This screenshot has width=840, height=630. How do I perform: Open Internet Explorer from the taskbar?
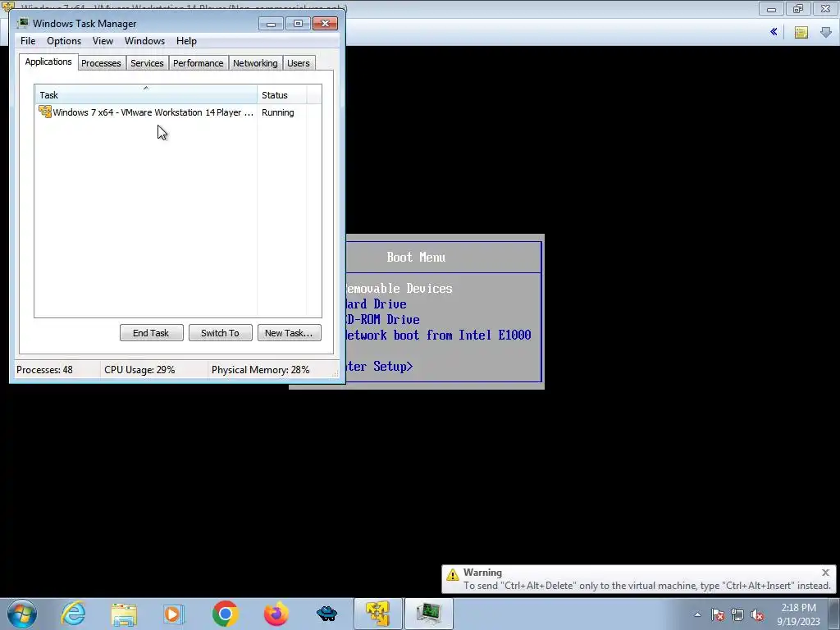73,614
